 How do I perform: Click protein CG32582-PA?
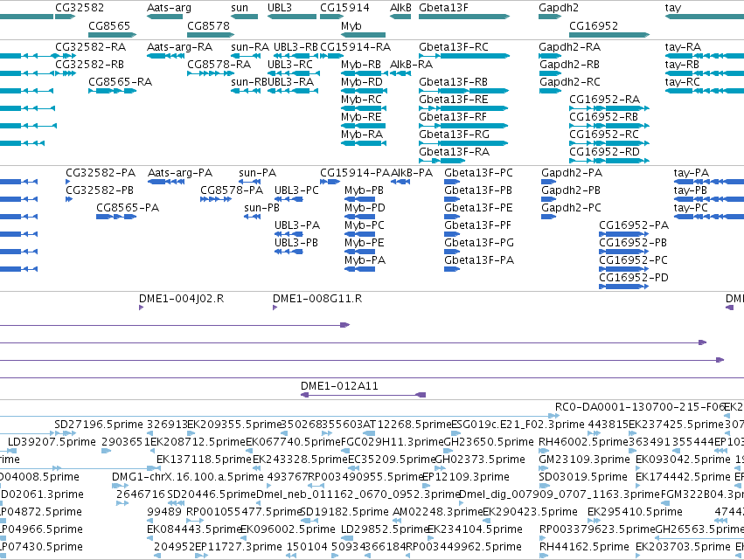coord(68,182)
